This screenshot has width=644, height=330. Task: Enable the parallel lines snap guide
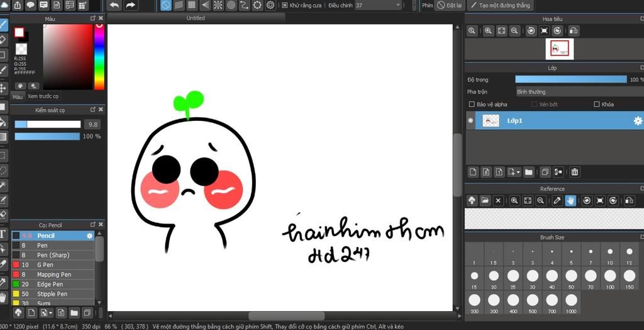(x=179, y=5)
